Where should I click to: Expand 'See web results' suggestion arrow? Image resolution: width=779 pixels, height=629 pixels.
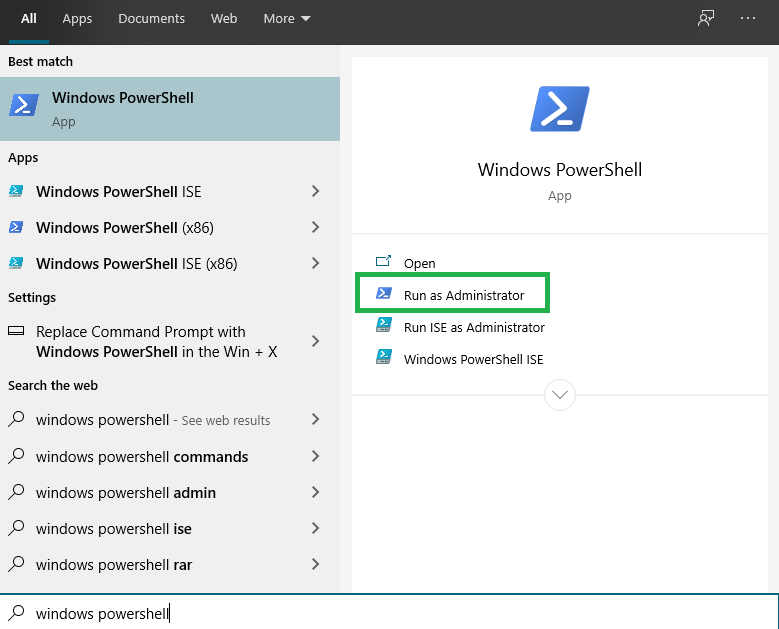point(315,419)
